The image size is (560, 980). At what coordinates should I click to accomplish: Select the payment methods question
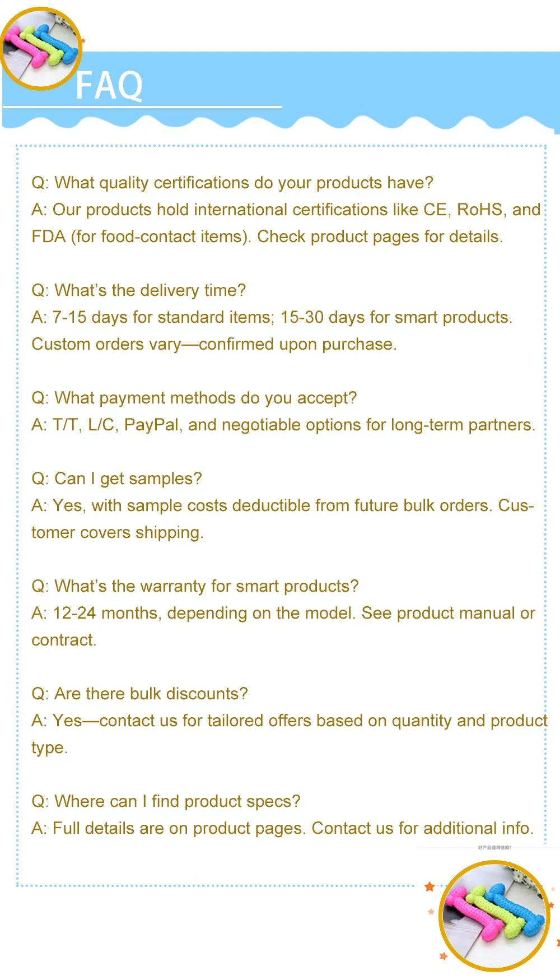click(194, 398)
